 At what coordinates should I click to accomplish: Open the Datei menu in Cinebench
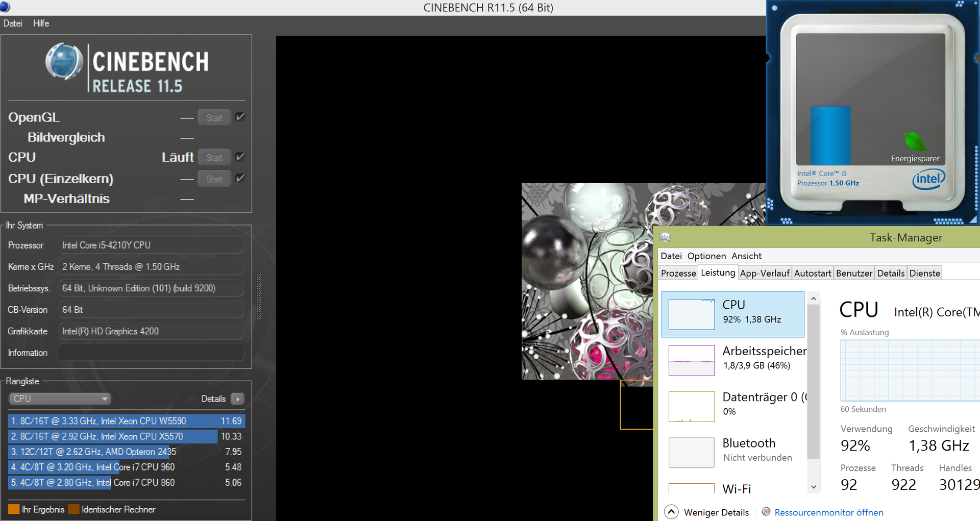coord(13,23)
